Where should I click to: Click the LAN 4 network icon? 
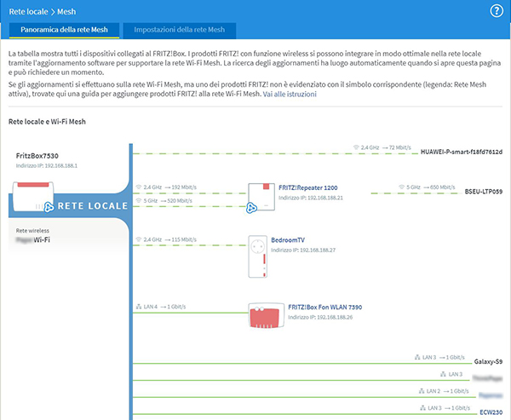(139, 307)
